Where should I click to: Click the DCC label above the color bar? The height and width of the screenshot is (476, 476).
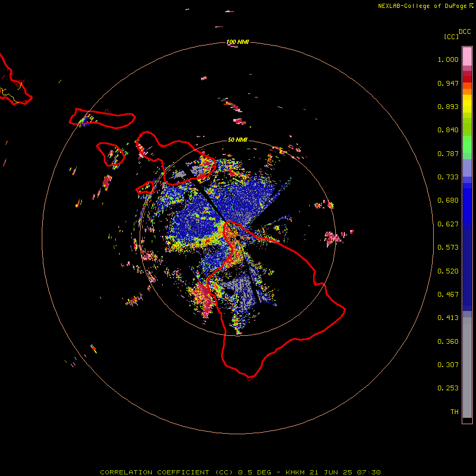tap(464, 32)
